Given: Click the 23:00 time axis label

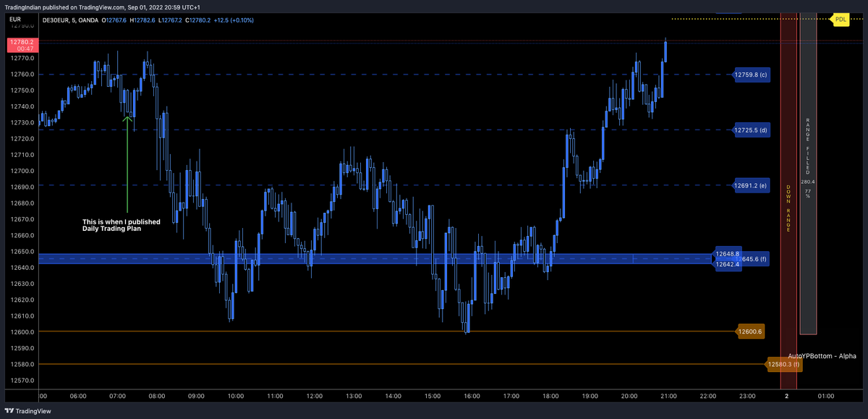Looking at the screenshot, I should [747, 396].
